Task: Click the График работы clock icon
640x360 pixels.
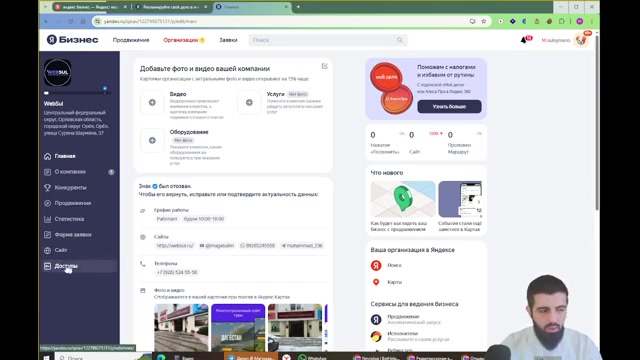Action: (142, 211)
